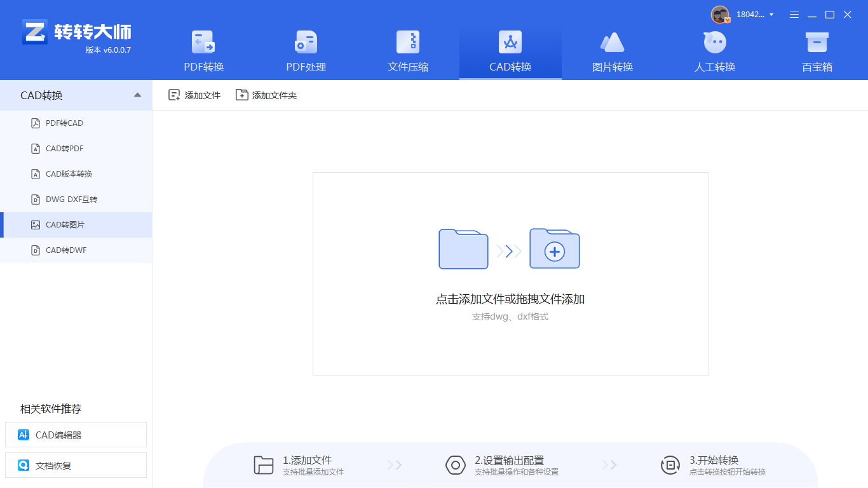Click the step text 2.设置输出配置
Image resolution: width=868 pixels, height=488 pixels.
click(509, 460)
